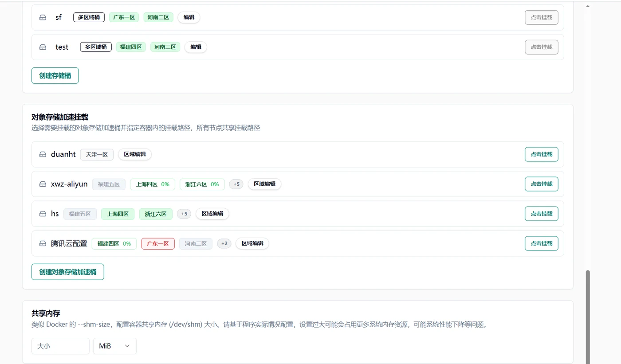Image resolution: width=621 pixels, height=364 pixels.
Task: Click the scrollbar up arrow
Action: pyautogui.click(x=588, y=6)
